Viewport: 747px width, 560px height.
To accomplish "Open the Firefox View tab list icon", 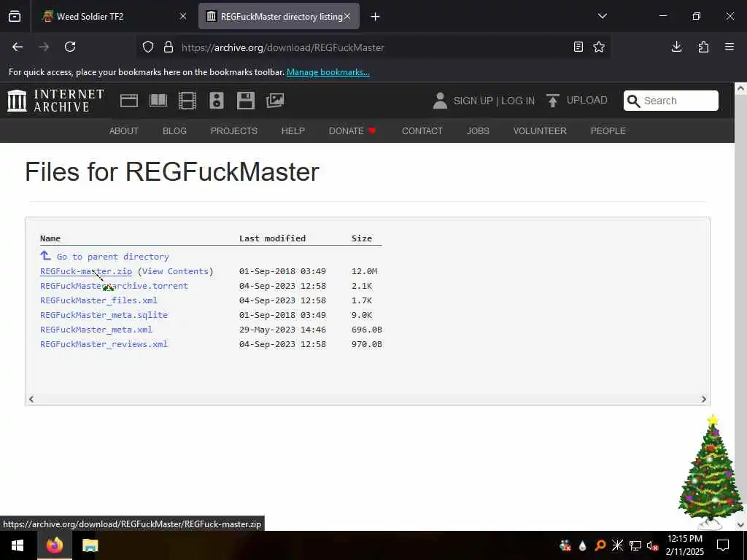I will (15, 16).
